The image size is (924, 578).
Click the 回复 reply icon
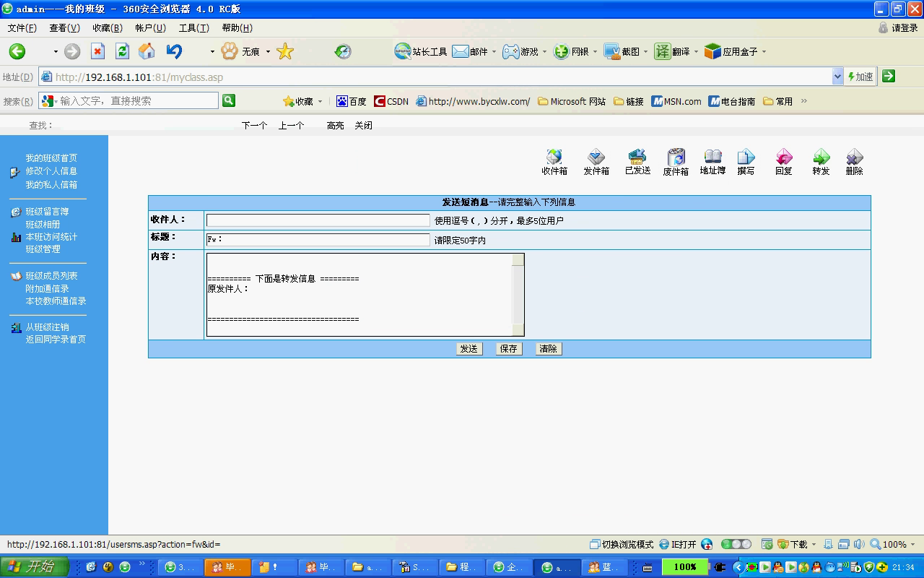pyautogui.click(x=784, y=162)
